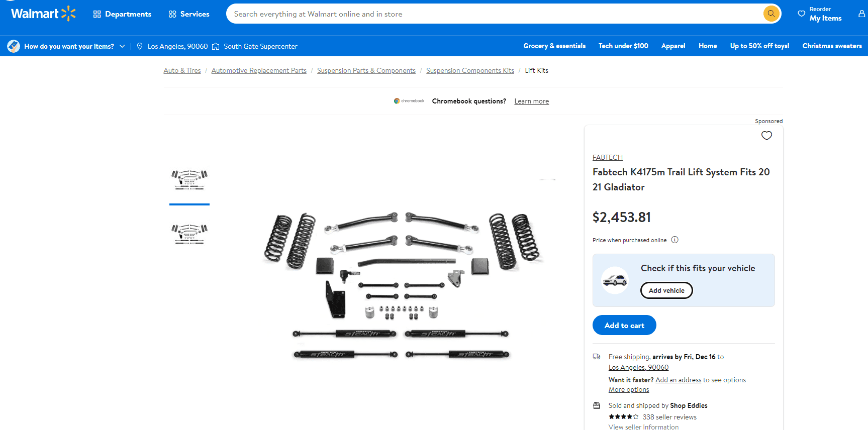This screenshot has height=430, width=868.
Task: Click Reorder My Items text
Action: tap(825, 14)
